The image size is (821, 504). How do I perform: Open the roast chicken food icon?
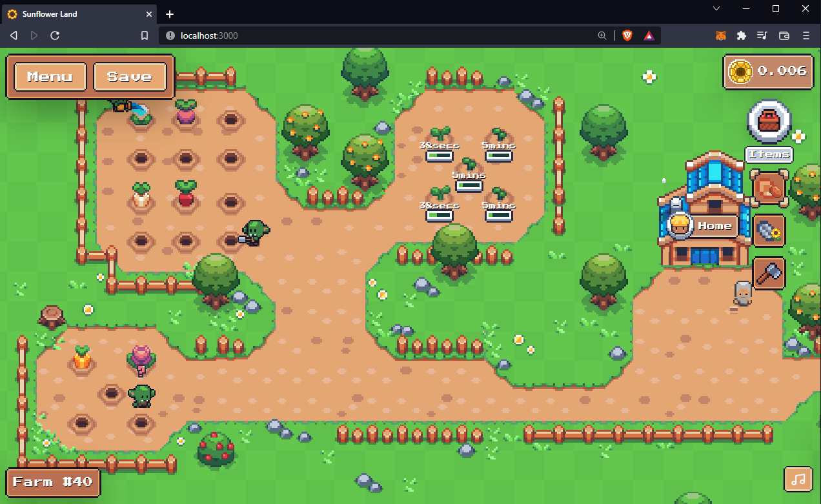[769, 188]
